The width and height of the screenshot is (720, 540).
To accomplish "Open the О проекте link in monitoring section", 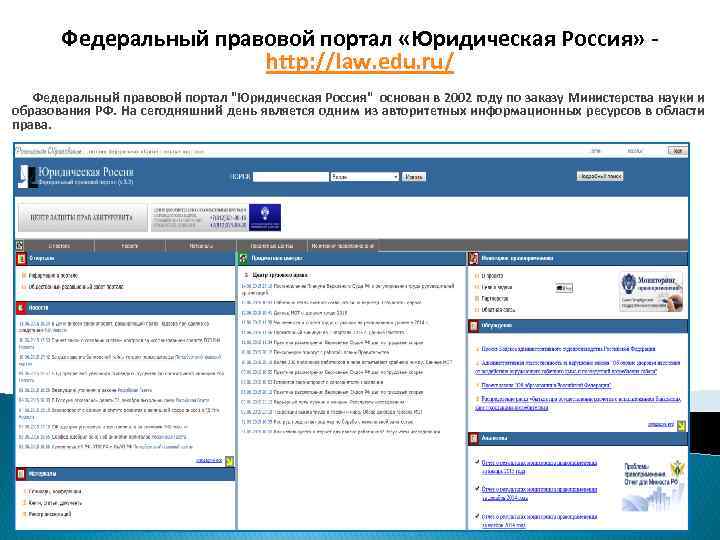I will pos(492,276).
